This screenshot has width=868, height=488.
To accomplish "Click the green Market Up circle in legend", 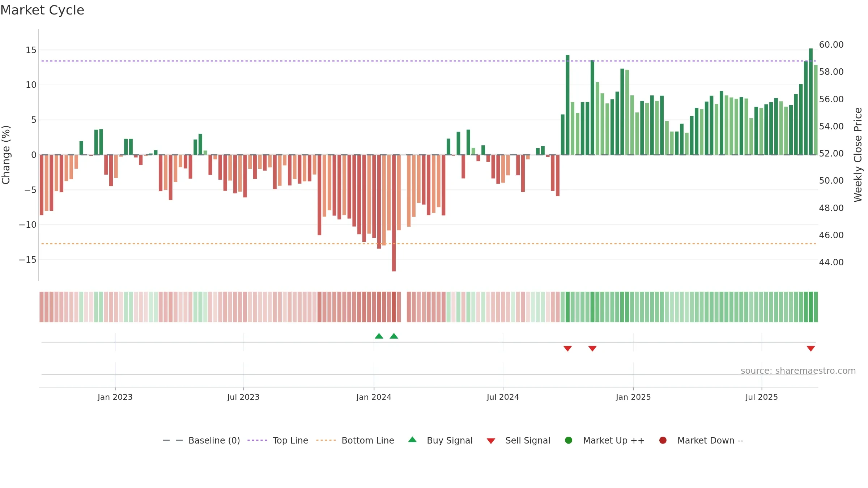I will pyautogui.click(x=569, y=440).
